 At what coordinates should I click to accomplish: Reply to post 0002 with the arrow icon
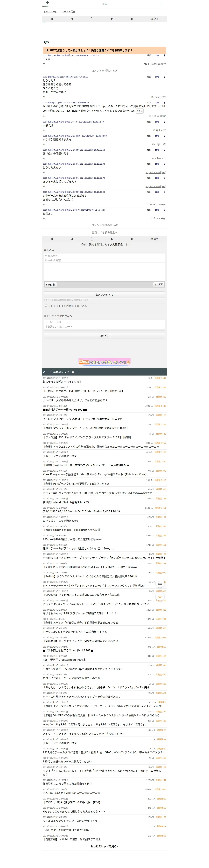tap(44, 97)
